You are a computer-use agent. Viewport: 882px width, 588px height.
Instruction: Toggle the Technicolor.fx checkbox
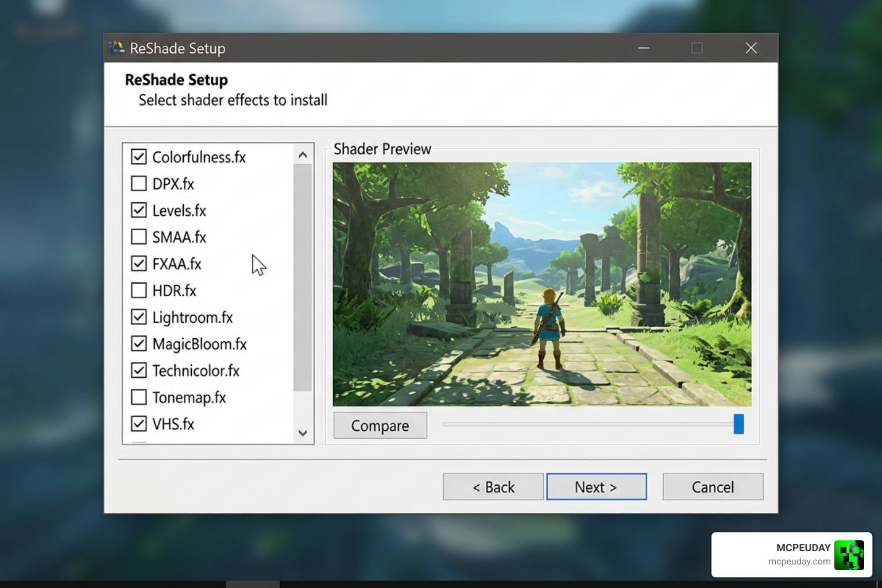[x=138, y=370]
